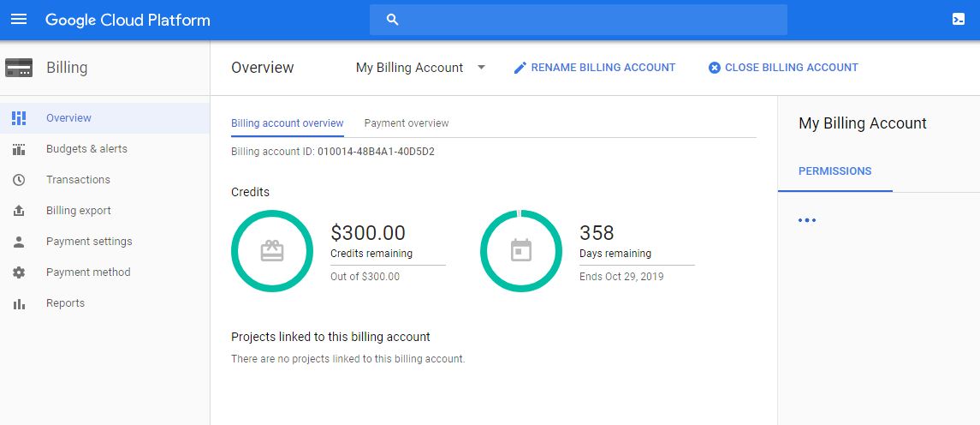This screenshot has width=980, height=425.
Task: Click the search magnifier icon
Action: tap(393, 20)
